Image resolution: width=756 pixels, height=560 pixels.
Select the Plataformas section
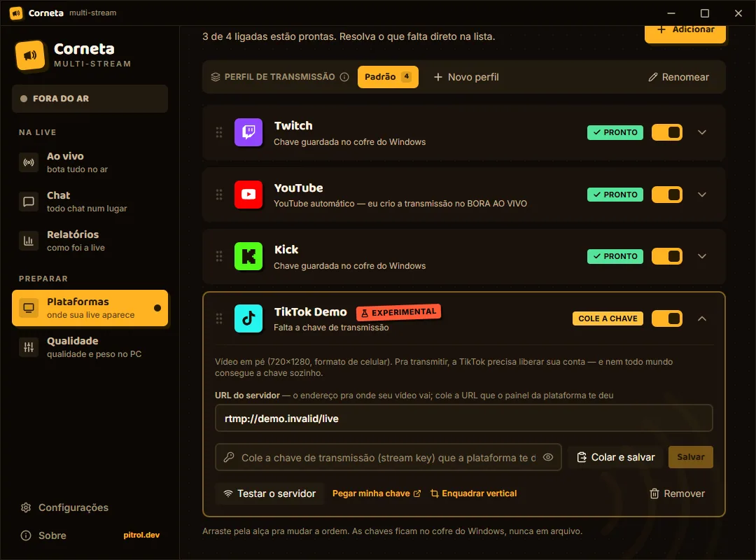pos(90,308)
